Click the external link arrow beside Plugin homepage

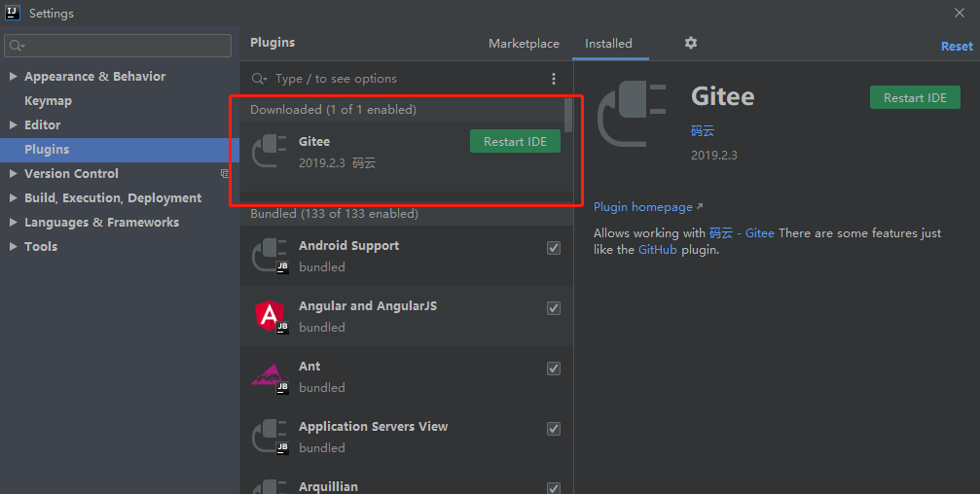click(700, 206)
